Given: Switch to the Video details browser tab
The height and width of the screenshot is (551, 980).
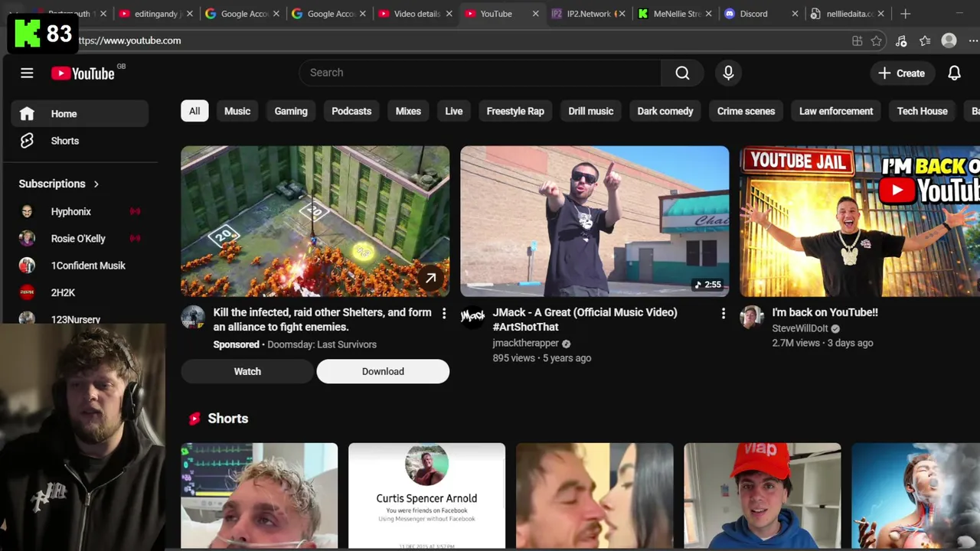Looking at the screenshot, I should click(415, 14).
